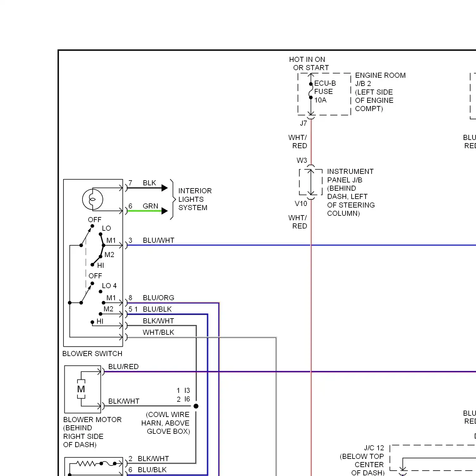The height and width of the screenshot is (476, 476).
Task: Click the resistor zigzag symbol at bottom left
Action: [x=86, y=464]
